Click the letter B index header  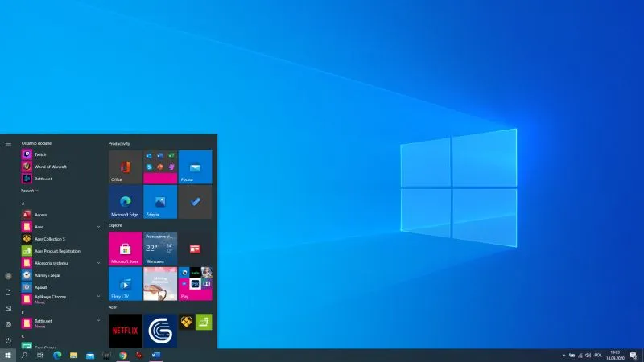[x=23, y=312]
